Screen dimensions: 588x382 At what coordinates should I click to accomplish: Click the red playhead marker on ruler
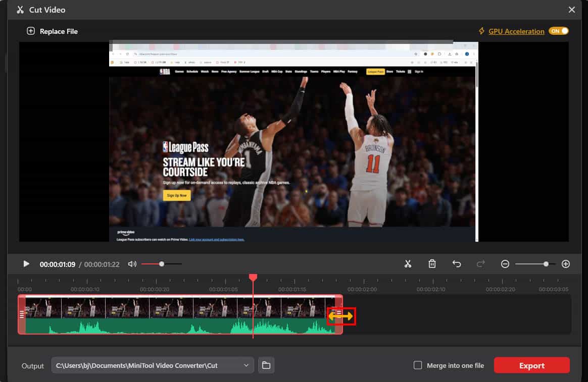(253, 278)
